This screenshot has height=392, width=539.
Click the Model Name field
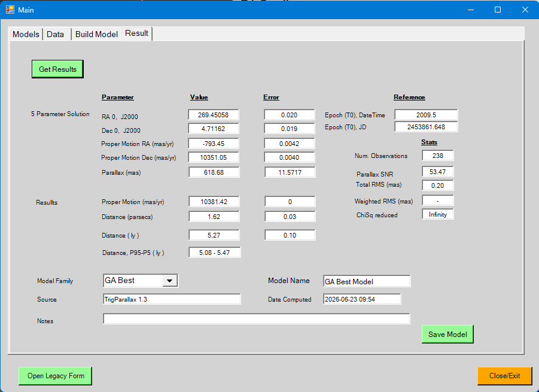(367, 281)
